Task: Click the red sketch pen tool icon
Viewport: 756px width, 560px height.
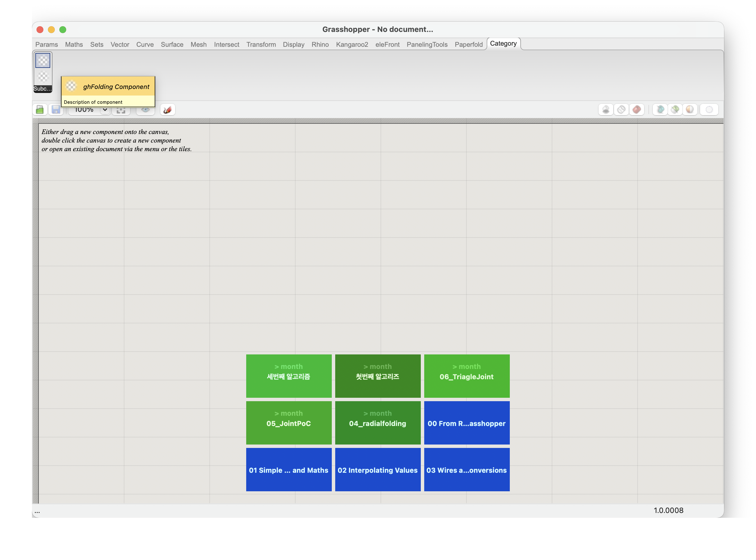Action: coord(167,110)
